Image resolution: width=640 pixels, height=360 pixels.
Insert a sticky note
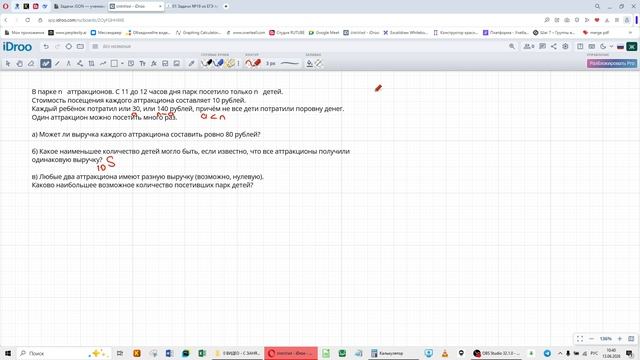click(x=131, y=63)
